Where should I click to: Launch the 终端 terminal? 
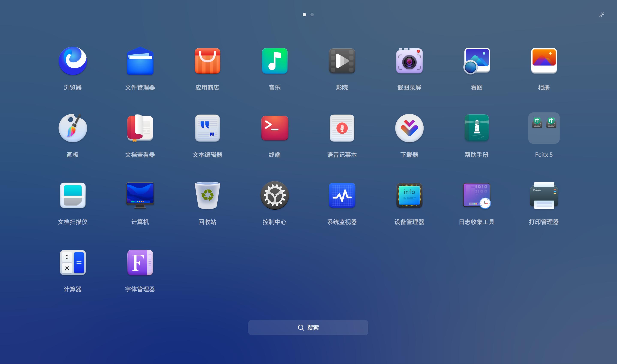coord(274,128)
